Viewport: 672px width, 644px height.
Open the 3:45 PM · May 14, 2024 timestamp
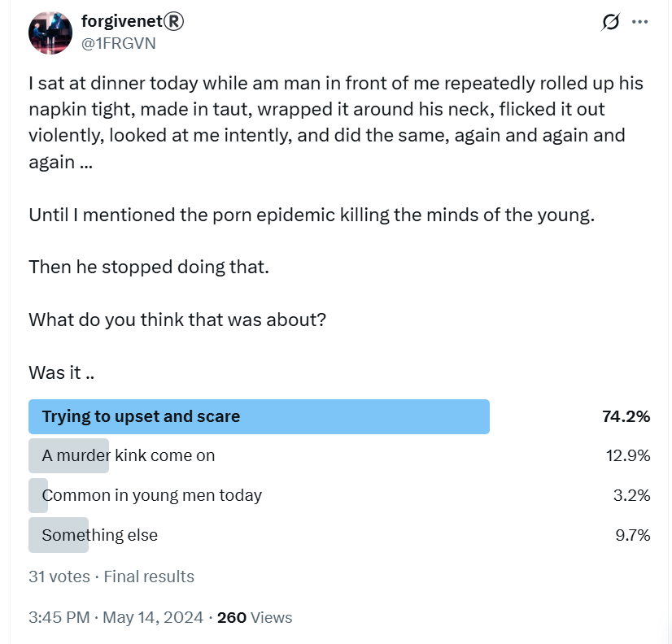click(x=116, y=617)
